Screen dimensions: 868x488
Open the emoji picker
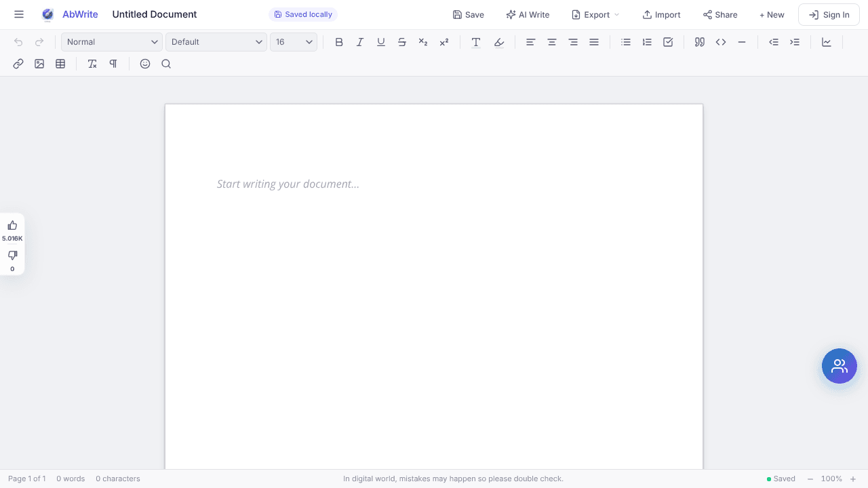pos(145,64)
